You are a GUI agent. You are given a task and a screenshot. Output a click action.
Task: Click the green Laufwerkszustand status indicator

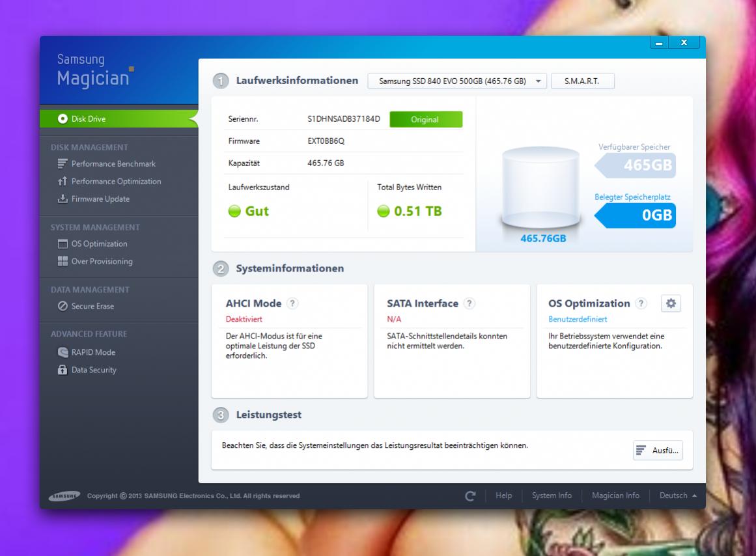point(234,211)
